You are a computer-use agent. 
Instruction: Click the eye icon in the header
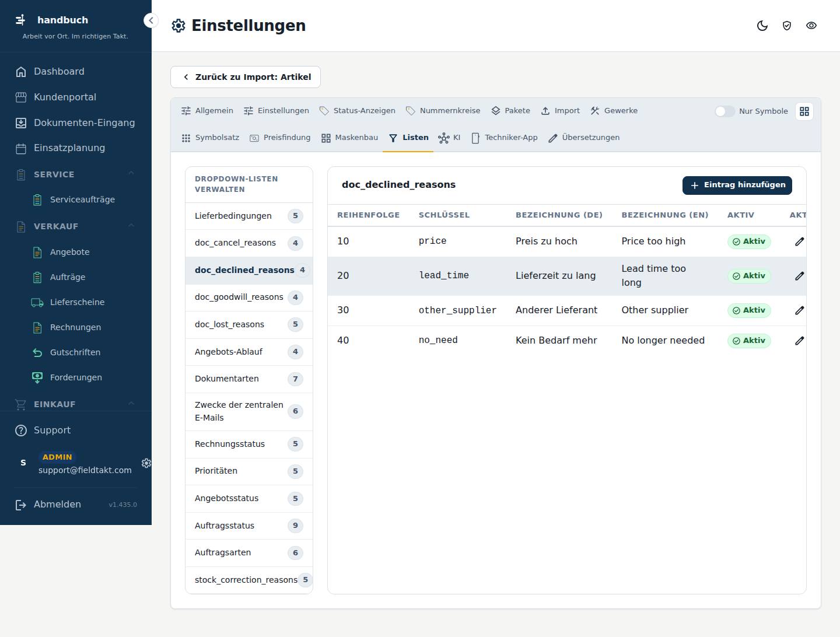click(x=811, y=26)
